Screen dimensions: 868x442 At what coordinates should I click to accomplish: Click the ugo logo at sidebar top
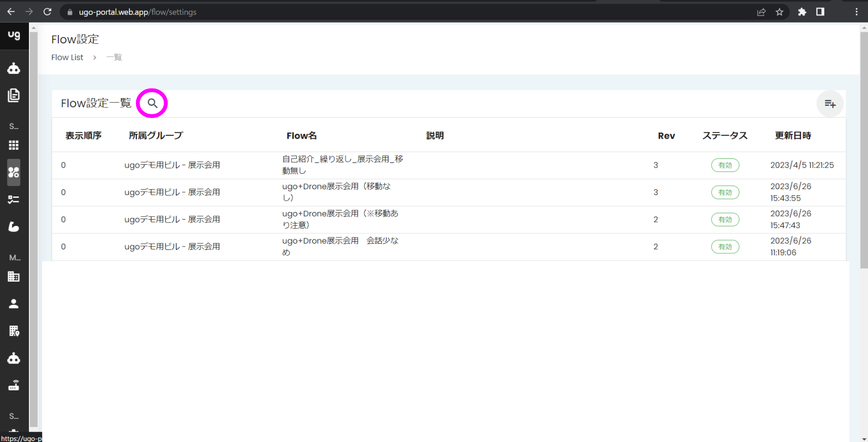[x=14, y=35]
